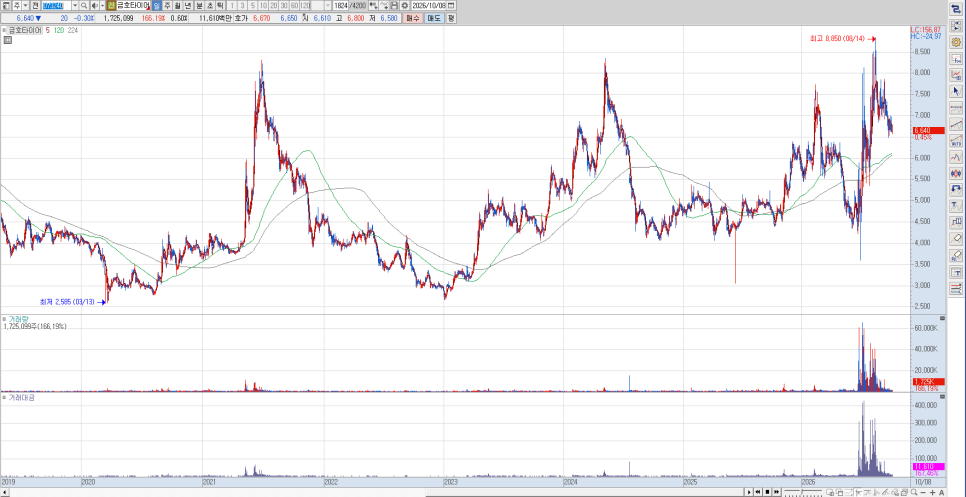Click the minus zoom-out icon at bottom
966x497 pixels.
923,492
